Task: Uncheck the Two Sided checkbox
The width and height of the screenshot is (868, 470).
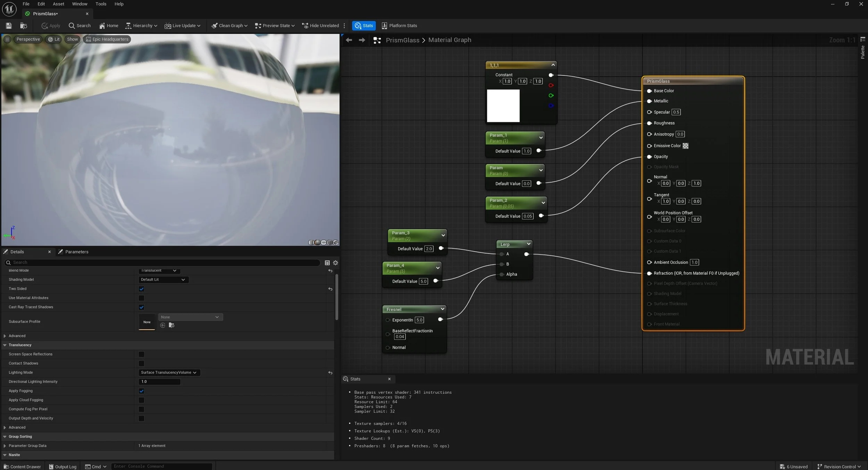Action: (141, 289)
